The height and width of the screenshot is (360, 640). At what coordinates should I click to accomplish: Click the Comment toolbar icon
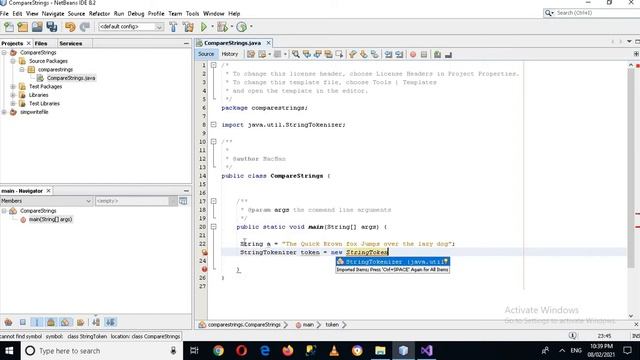[x=437, y=54]
